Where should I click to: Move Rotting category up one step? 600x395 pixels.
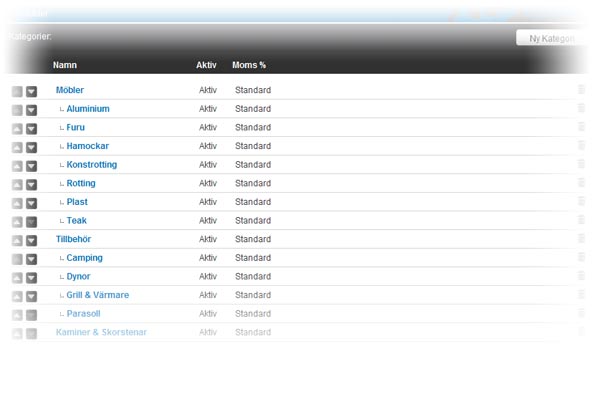[x=17, y=185]
